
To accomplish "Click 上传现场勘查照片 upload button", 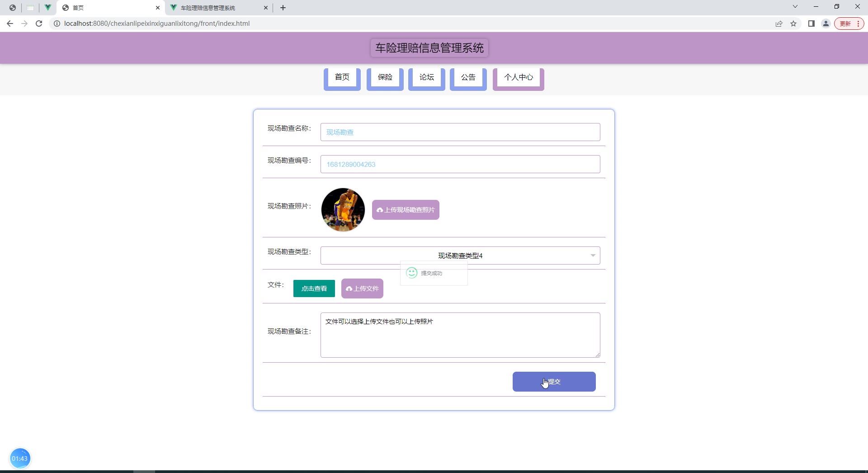I will [406, 210].
